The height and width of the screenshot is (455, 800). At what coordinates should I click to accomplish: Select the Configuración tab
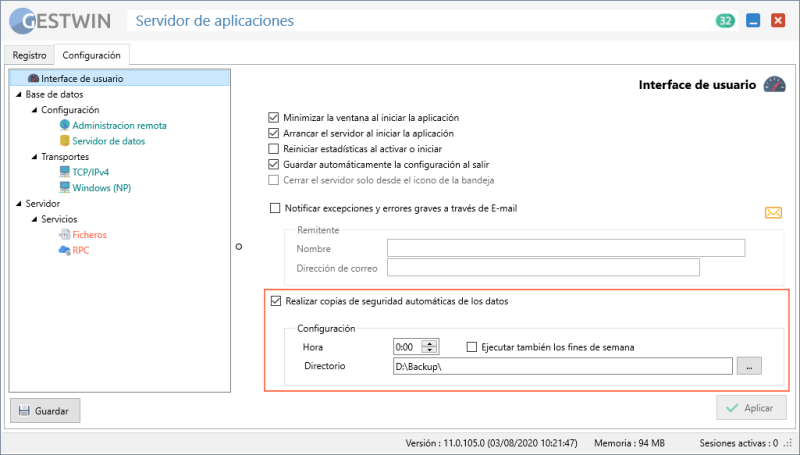[x=91, y=55]
